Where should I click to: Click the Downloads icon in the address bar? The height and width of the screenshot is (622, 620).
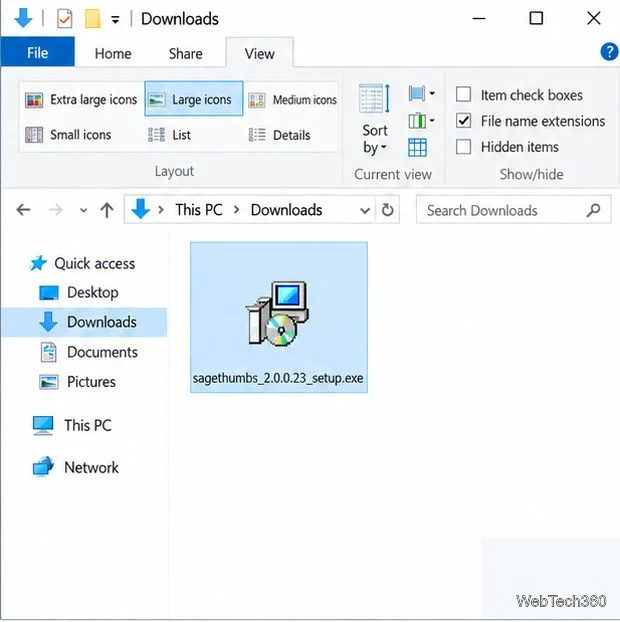tap(140, 209)
